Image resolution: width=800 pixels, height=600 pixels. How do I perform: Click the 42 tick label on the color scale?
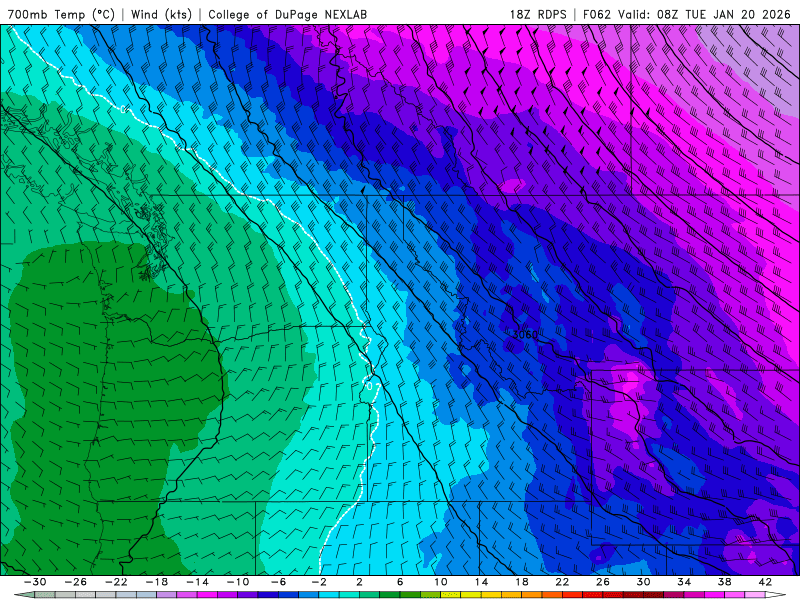[x=765, y=582]
